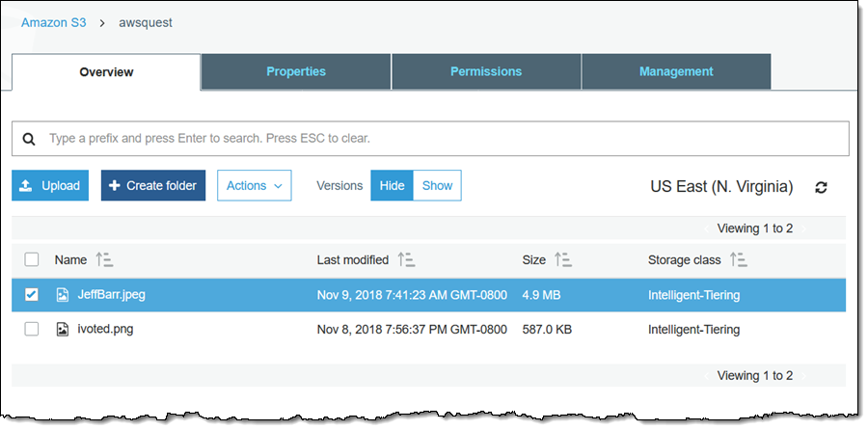Focus the prefix search input field
The image size is (868, 430).
444,139
